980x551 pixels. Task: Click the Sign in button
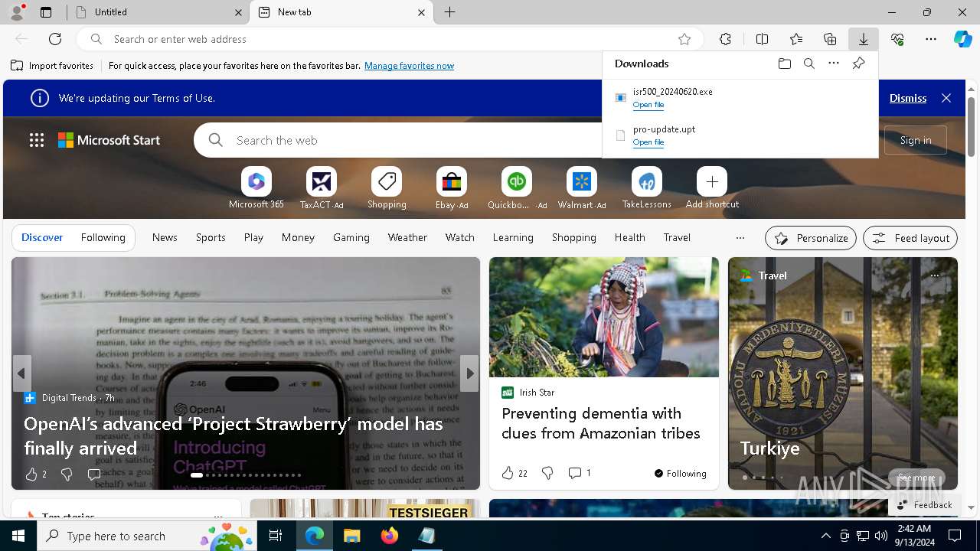pos(916,140)
